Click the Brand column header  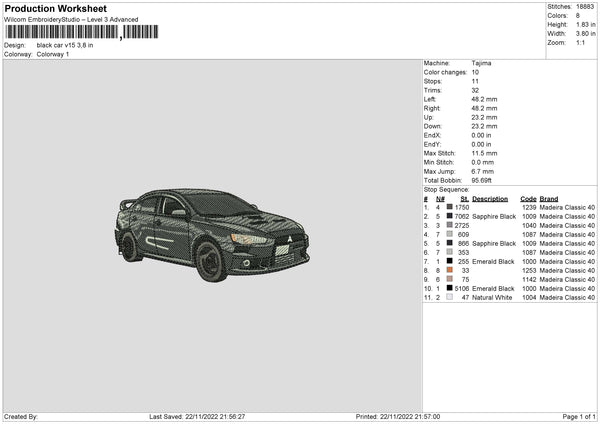pos(549,198)
